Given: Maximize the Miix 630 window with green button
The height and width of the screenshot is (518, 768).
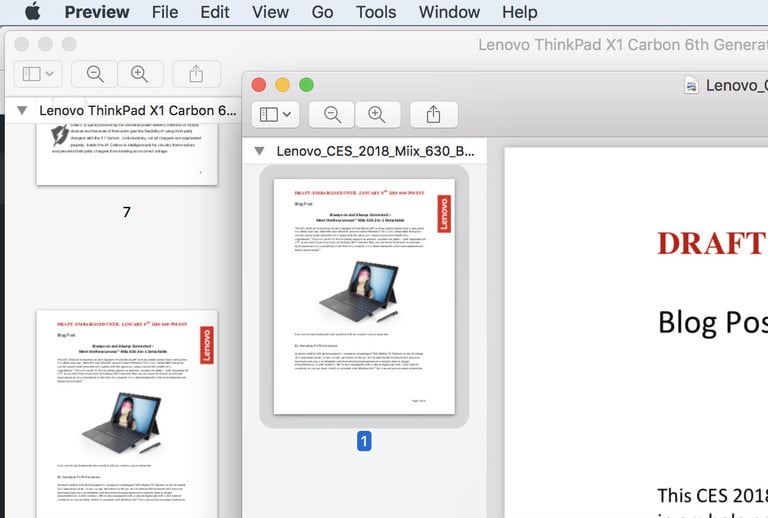Looking at the screenshot, I should point(307,85).
